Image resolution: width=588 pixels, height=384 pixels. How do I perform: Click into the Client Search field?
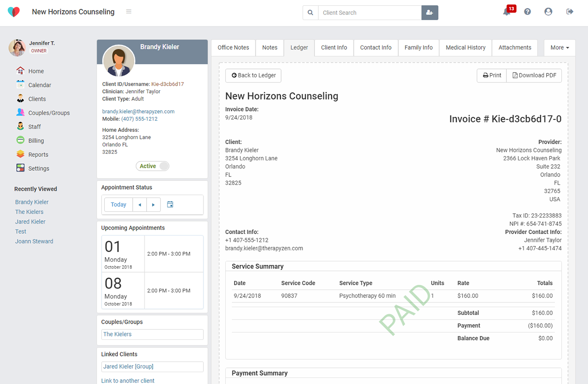(x=369, y=13)
